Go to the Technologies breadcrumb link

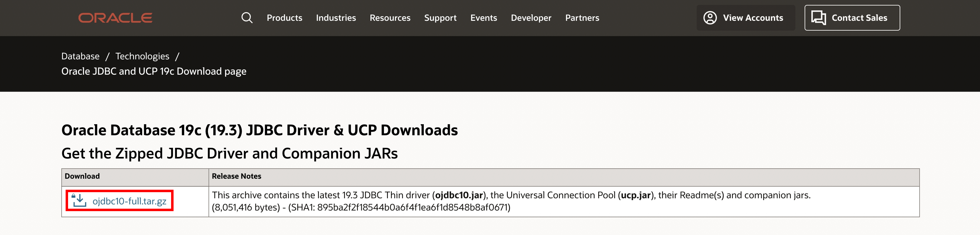142,56
